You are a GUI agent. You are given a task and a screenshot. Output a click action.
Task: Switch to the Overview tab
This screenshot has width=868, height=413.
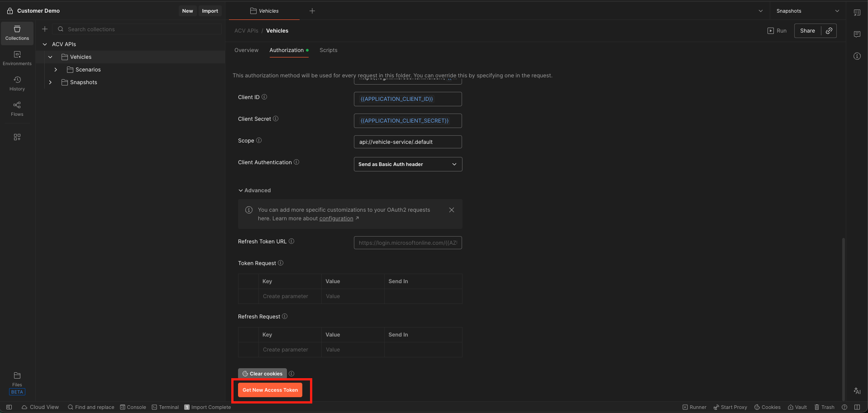point(246,50)
